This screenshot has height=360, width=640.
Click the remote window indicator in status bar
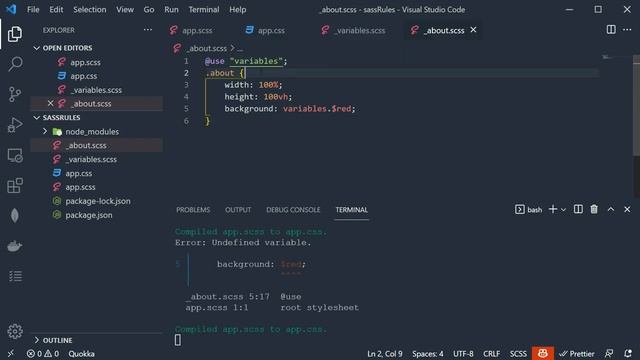pos(11,353)
